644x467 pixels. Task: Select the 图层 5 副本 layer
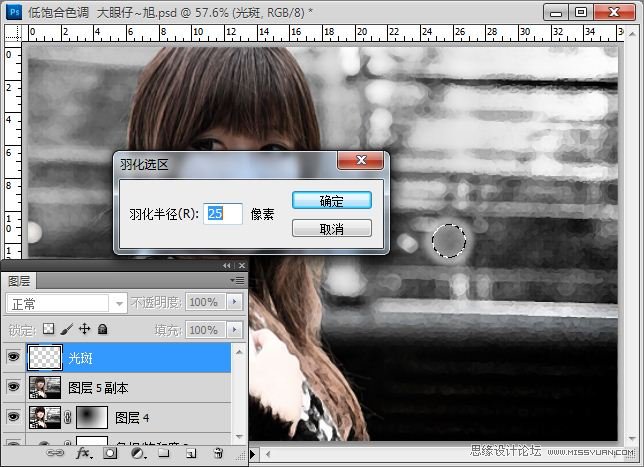[129, 387]
